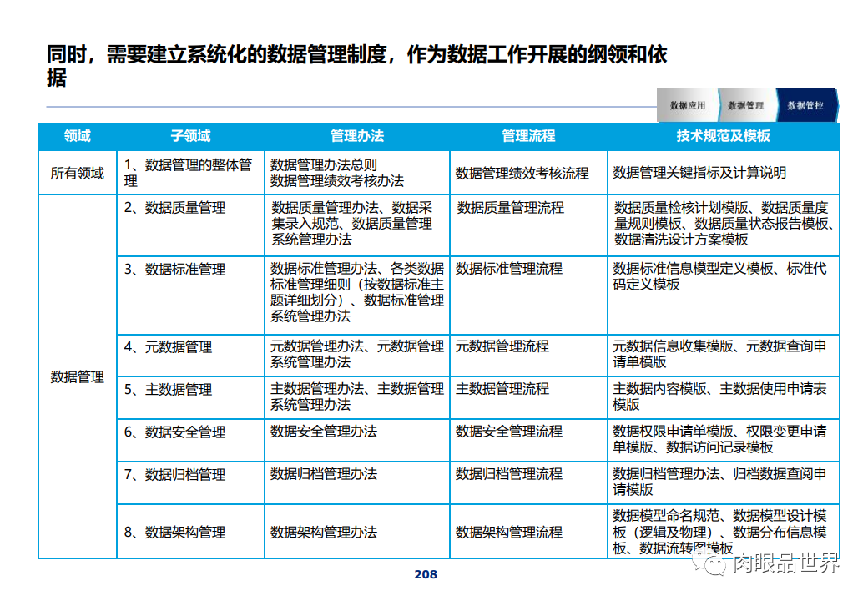Select the 数据归档管理流程 cell

click(528, 482)
